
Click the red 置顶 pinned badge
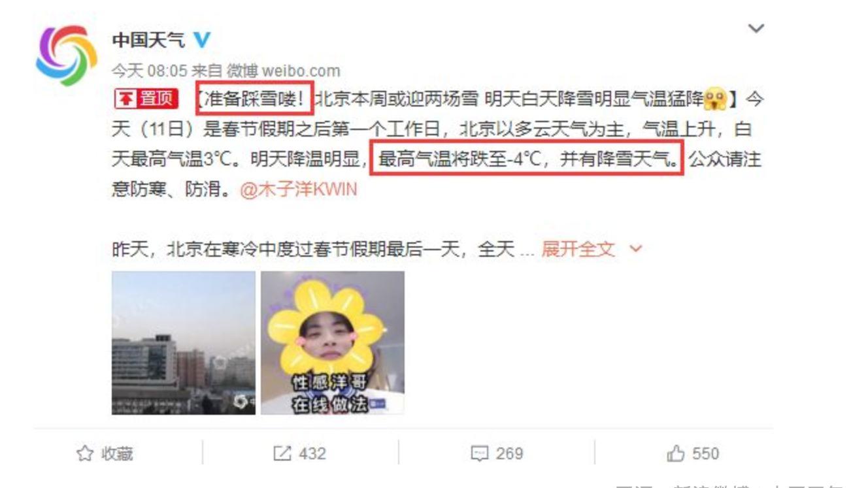[146, 99]
